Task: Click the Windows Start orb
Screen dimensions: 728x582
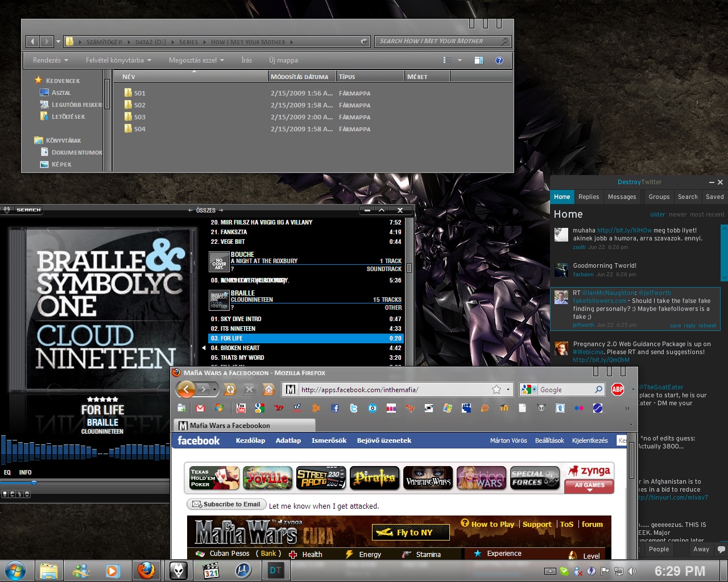Action: tap(15, 571)
